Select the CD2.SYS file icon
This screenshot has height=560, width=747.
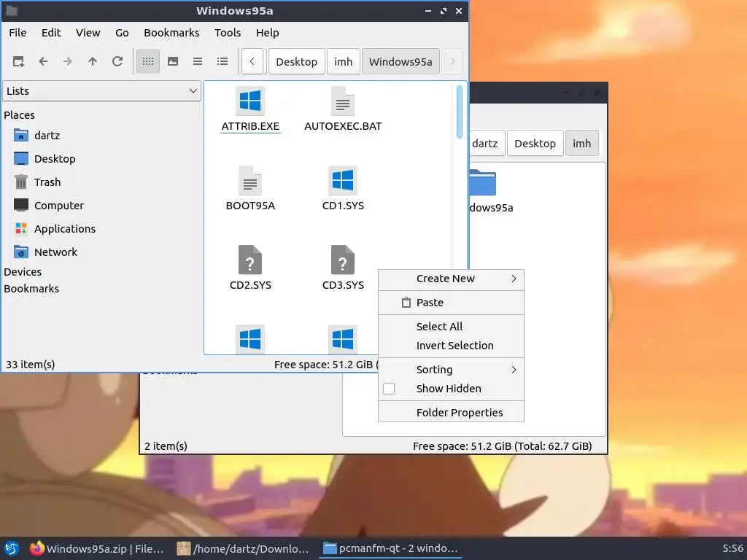click(250, 260)
